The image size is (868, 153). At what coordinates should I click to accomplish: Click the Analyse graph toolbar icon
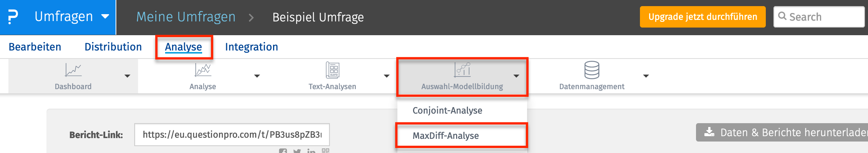coord(203,70)
